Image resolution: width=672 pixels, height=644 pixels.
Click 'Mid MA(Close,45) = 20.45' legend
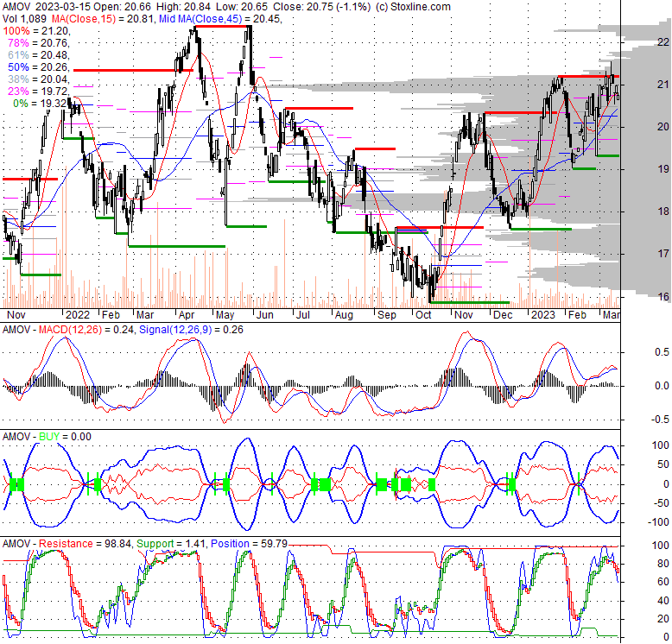219,19
